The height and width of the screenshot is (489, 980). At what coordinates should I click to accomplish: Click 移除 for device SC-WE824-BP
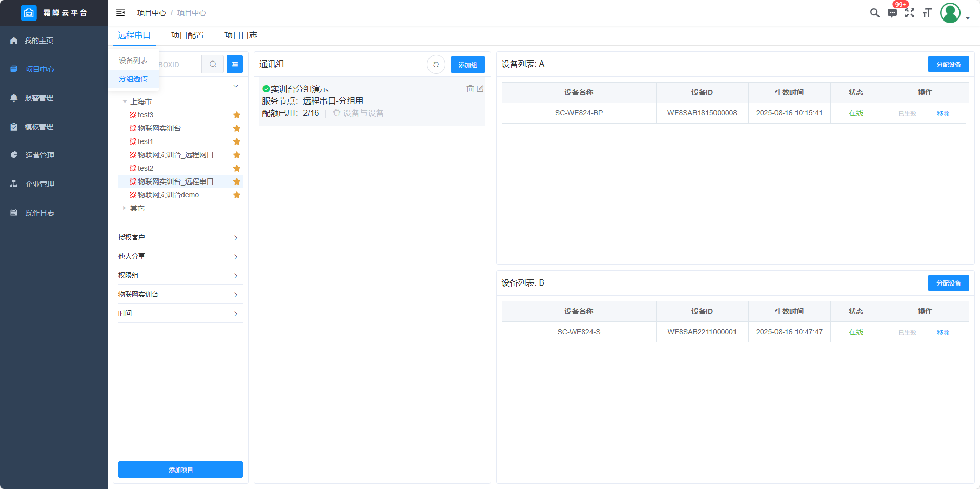click(x=943, y=113)
